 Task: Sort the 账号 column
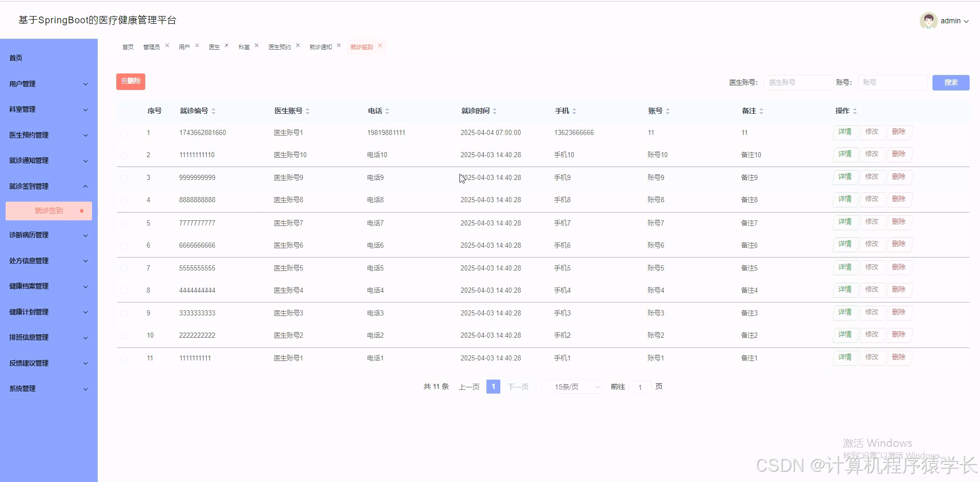(668, 111)
